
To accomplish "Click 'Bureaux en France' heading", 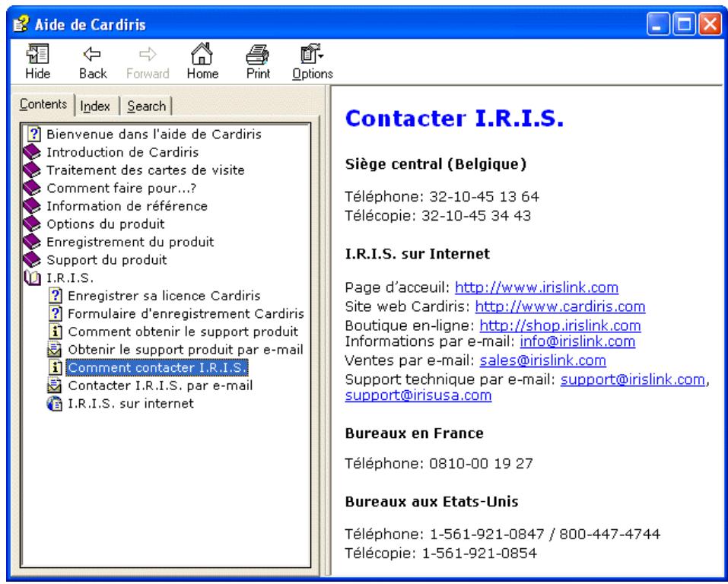I will point(414,433).
